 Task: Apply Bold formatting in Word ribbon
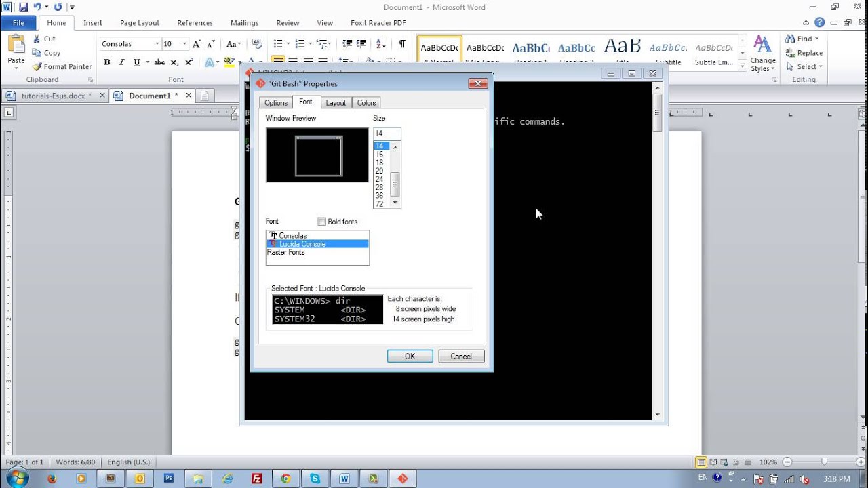pyautogui.click(x=107, y=62)
